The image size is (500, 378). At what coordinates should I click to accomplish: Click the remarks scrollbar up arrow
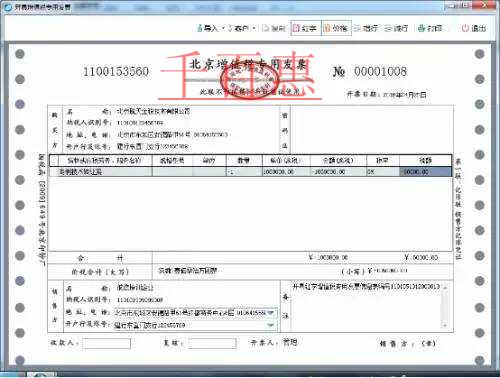445,287
